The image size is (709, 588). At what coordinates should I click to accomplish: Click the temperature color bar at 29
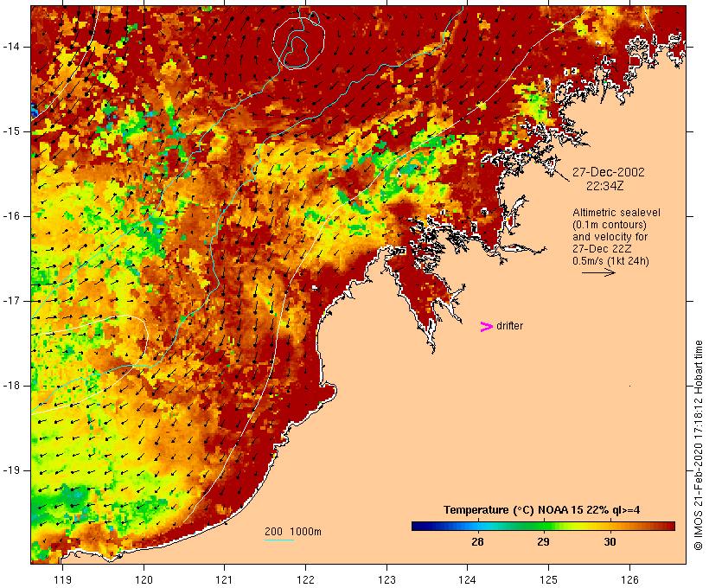point(544,526)
